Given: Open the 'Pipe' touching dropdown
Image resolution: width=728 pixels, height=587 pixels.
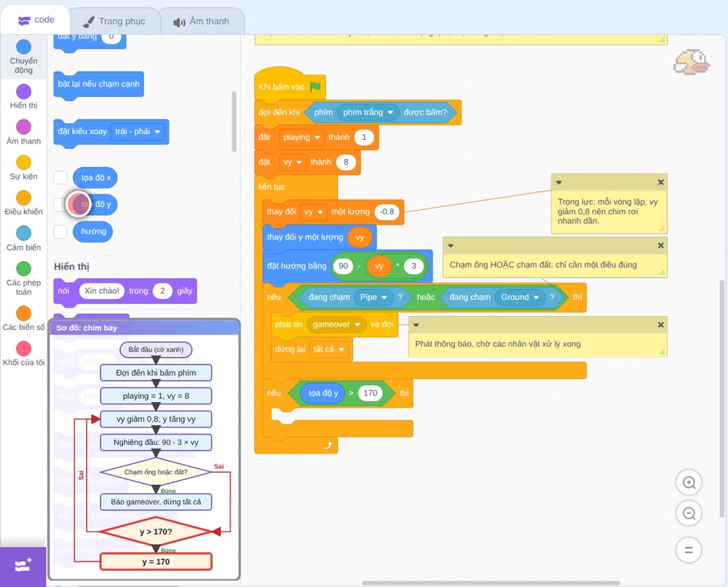Looking at the screenshot, I should [x=373, y=297].
